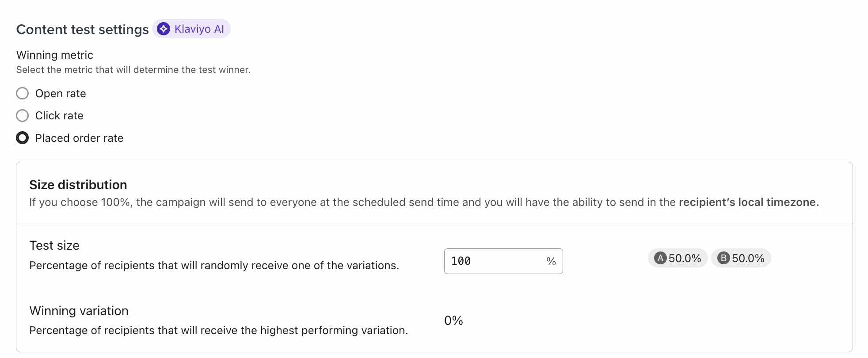Click the B 50.0% distribution chip
868x358 pixels.
click(741, 258)
